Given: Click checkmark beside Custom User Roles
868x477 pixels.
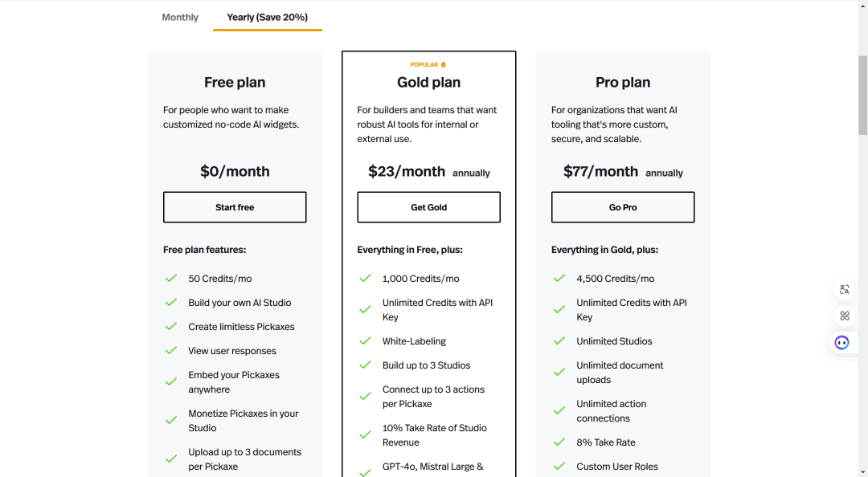Looking at the screenshot, I should (559, 466).
